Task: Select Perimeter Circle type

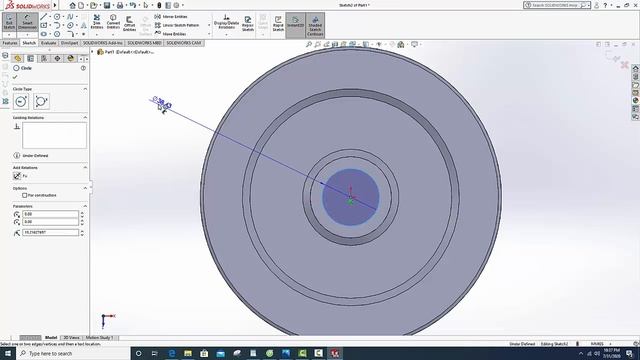Action: coord(42,101)
